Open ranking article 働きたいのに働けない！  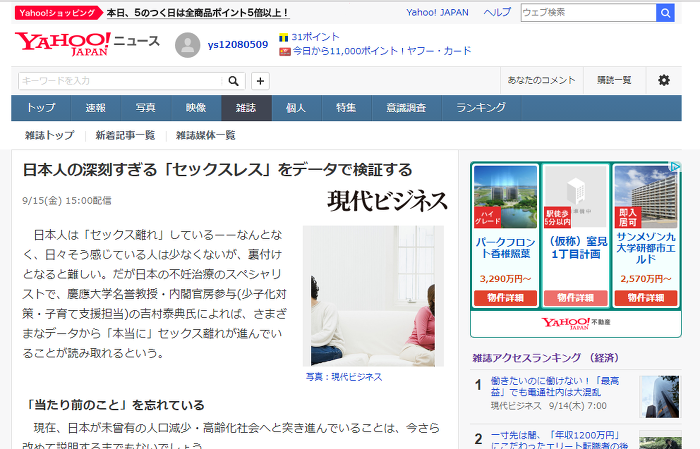click(x=555, y=387)
